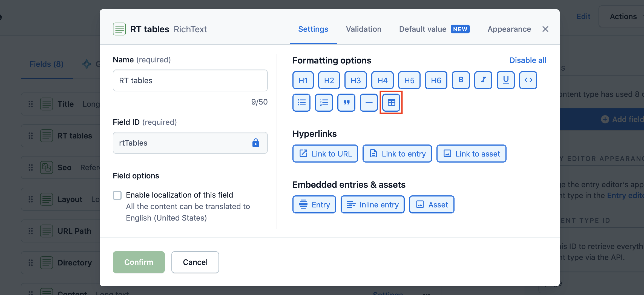Toggle Link to entry hyperlink option
Screen dimensions: 644x295
[397, 154]
